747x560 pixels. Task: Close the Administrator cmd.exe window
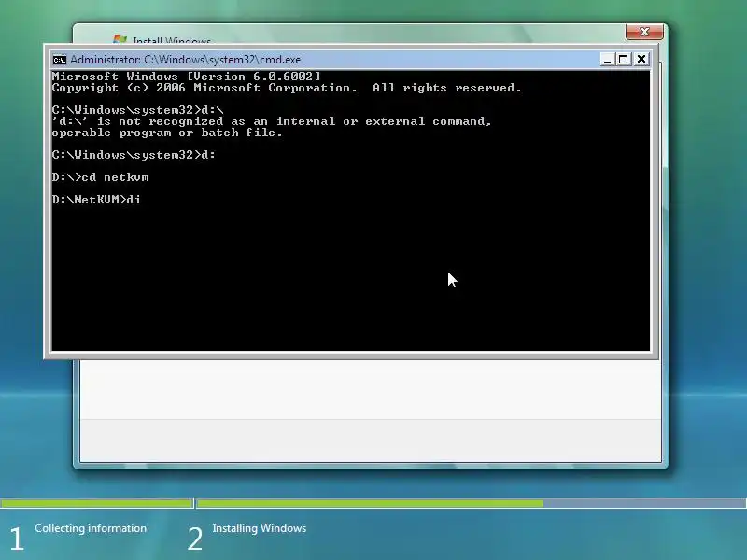click(x=641, y=59)
